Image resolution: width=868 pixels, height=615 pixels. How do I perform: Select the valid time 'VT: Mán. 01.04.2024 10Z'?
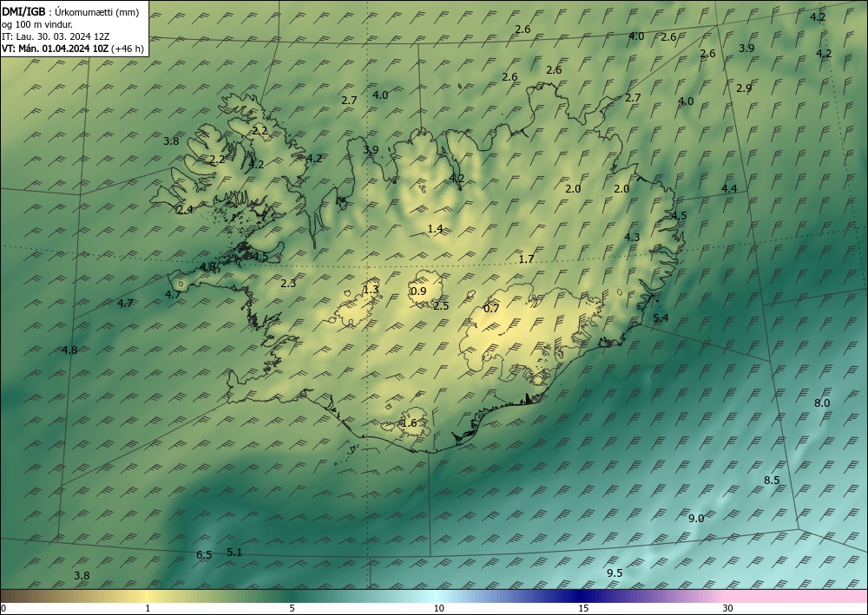point(56,49)
